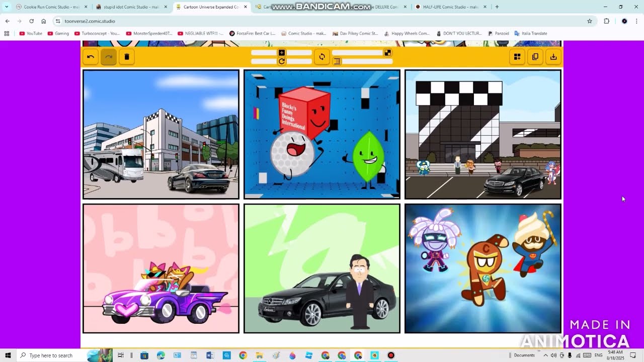Screen dimensions: 644x362
Task: Open the add panel grid button
Action: coord(517,57)
